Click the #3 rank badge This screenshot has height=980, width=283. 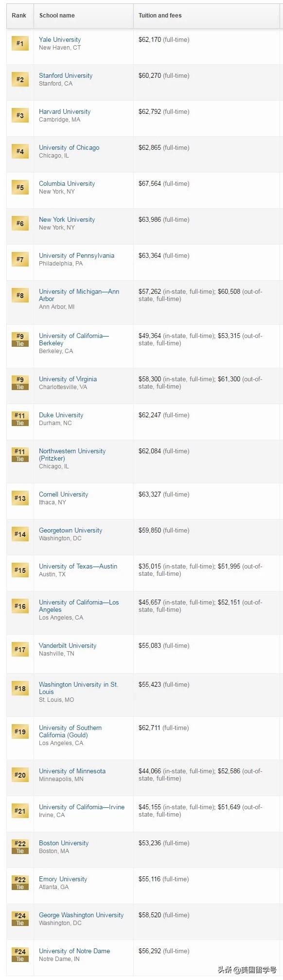point(20,115)
